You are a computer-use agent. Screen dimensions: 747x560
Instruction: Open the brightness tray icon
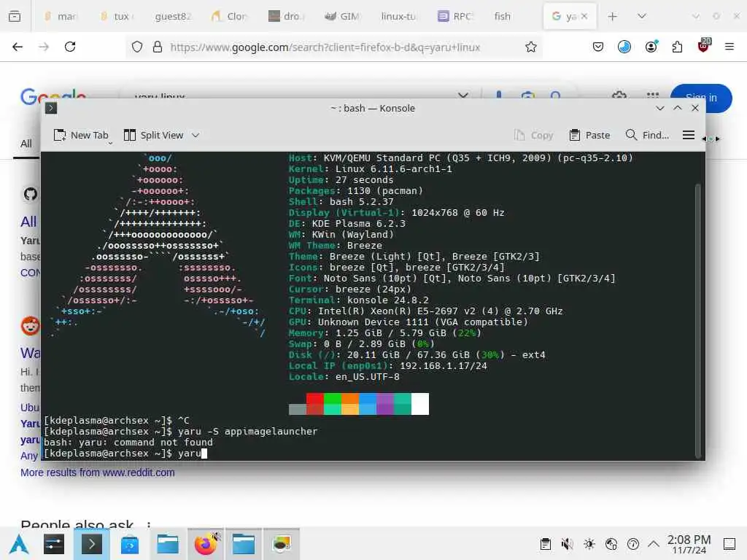[x=589, y=544]
